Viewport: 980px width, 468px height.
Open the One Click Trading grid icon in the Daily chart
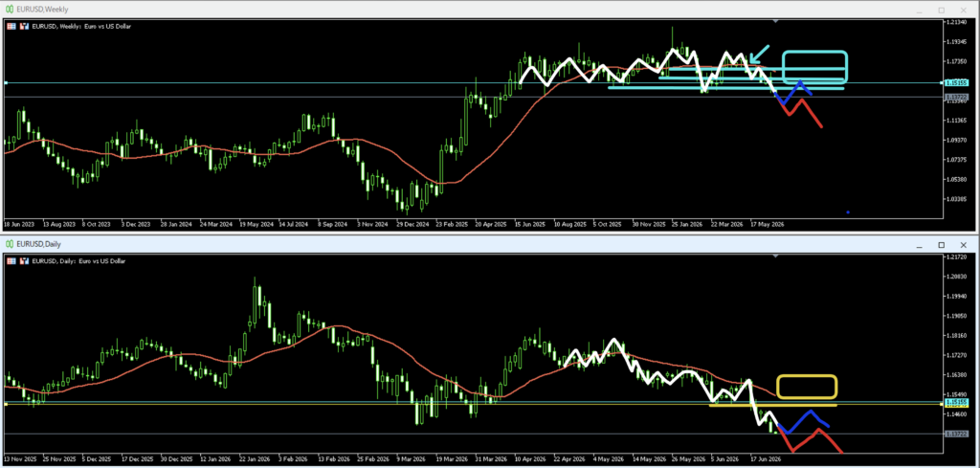click(11, 260)
